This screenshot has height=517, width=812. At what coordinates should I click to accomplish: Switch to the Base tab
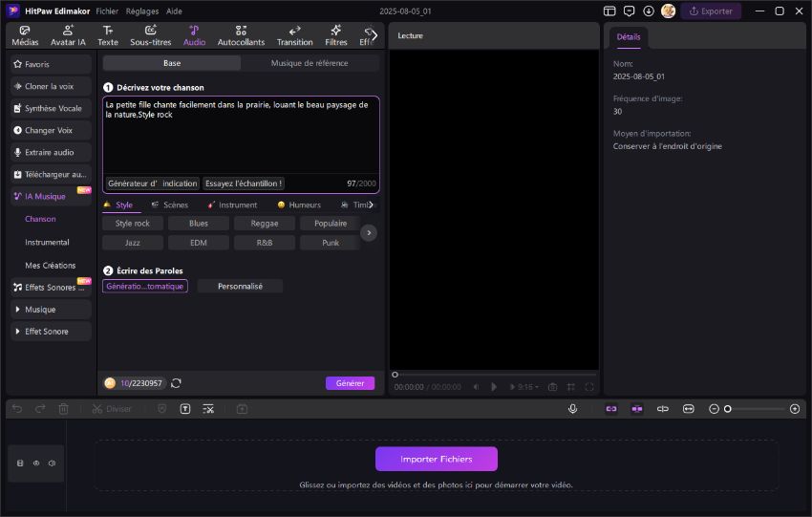172,63
